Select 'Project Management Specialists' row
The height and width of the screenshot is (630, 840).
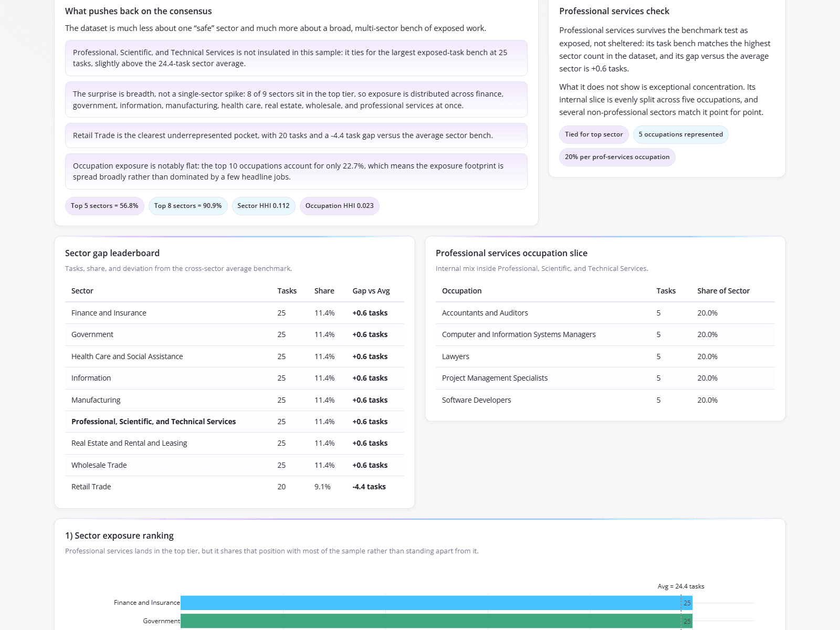coord(605,378)
